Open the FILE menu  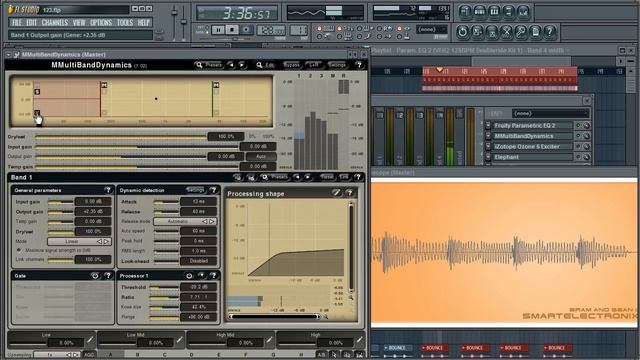click(x=17, y=22)
